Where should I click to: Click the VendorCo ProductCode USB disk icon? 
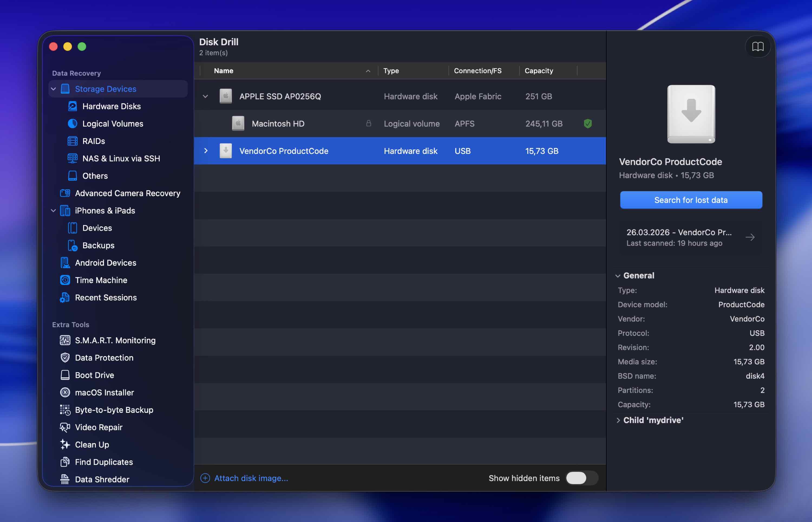click(x=225, y=151)
